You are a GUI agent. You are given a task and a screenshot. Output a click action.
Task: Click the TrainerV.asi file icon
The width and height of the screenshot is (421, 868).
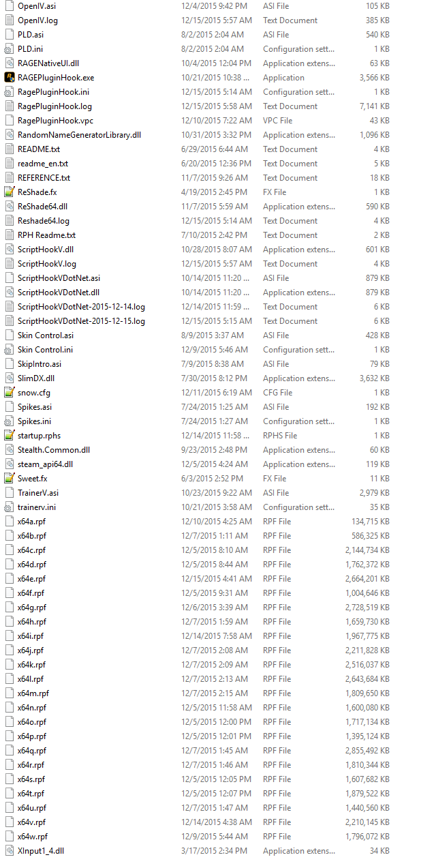(10, 493)
